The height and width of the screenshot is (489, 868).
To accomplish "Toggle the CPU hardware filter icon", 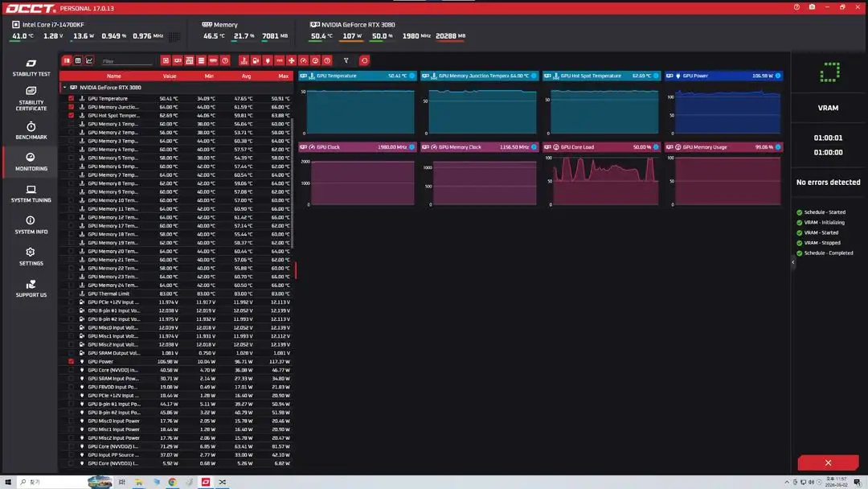I will point(166,60).
